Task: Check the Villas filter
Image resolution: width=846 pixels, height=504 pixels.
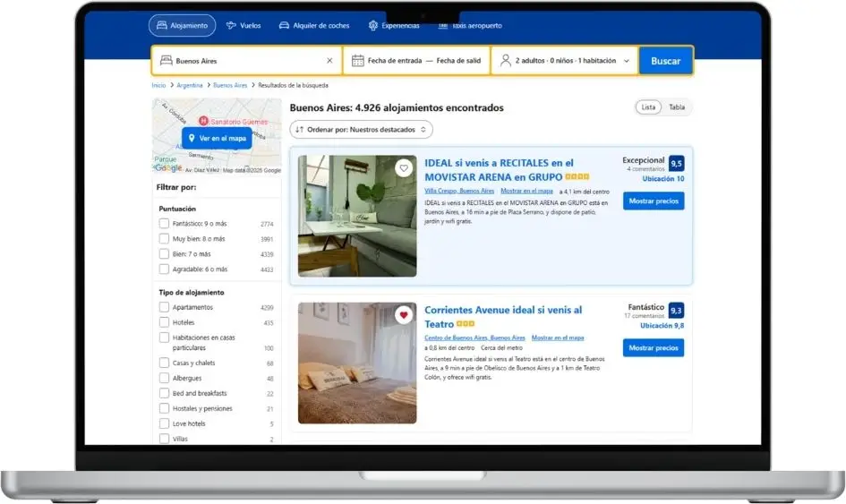Action: tap(164, 439)
